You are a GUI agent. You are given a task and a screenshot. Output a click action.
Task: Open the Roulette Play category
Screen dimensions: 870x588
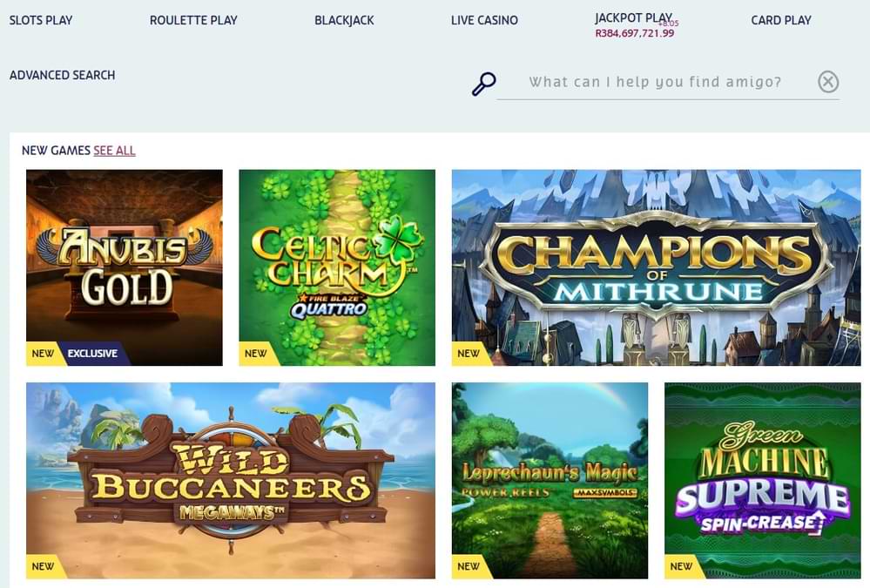coord(193,21)
